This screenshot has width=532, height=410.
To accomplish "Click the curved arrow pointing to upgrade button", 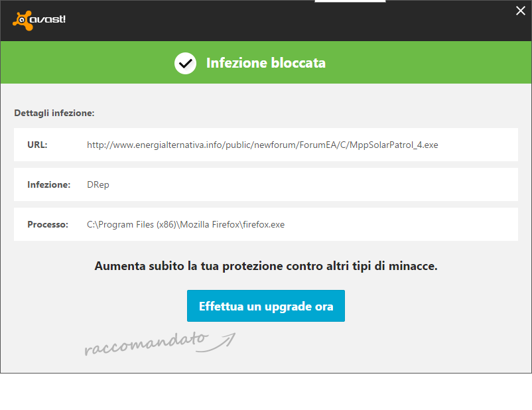I will 222,341.
